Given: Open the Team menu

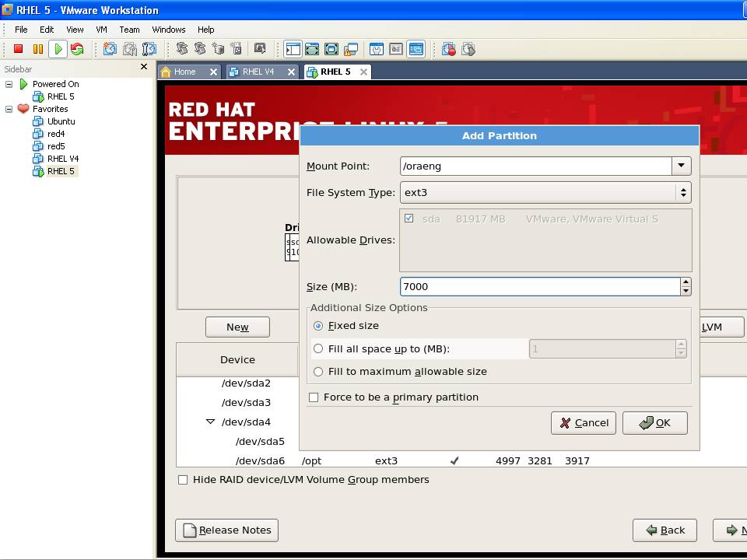Looking at the screenshot, I should click(x=129, y=30).
